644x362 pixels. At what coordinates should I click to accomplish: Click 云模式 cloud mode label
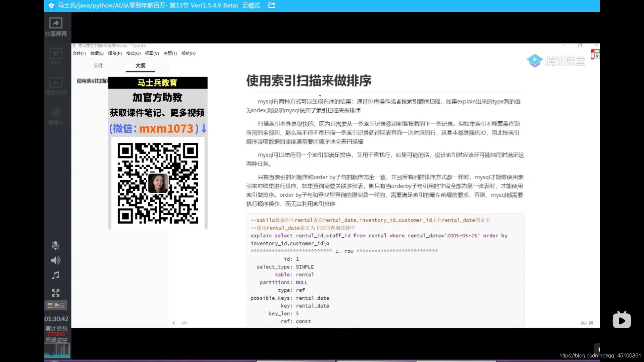pos(251,5)
